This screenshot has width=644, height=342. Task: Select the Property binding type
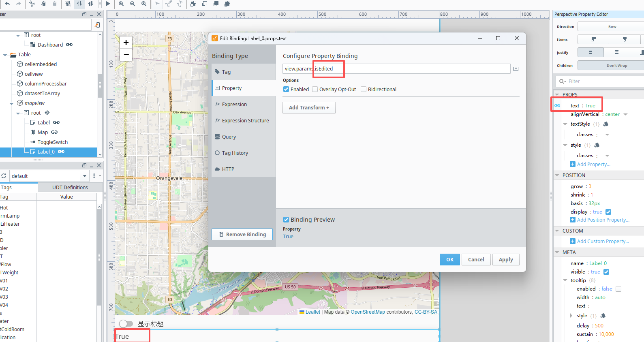[244, 88]
